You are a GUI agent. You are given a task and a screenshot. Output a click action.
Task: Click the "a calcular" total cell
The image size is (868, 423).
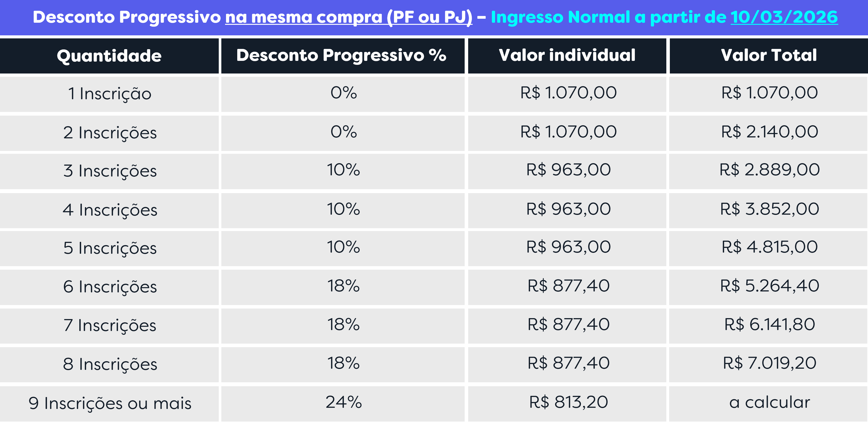tap(769, 402)
